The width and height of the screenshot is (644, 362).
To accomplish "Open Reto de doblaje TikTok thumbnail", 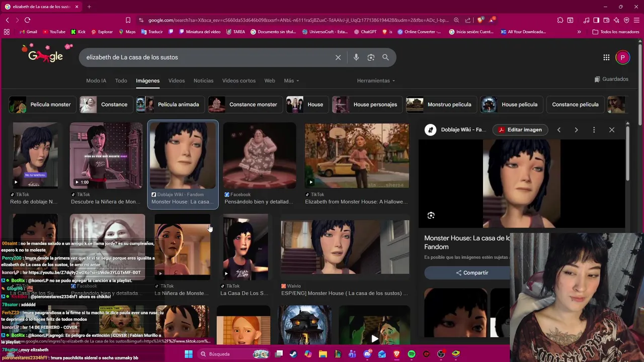I will tap(35, 155).
